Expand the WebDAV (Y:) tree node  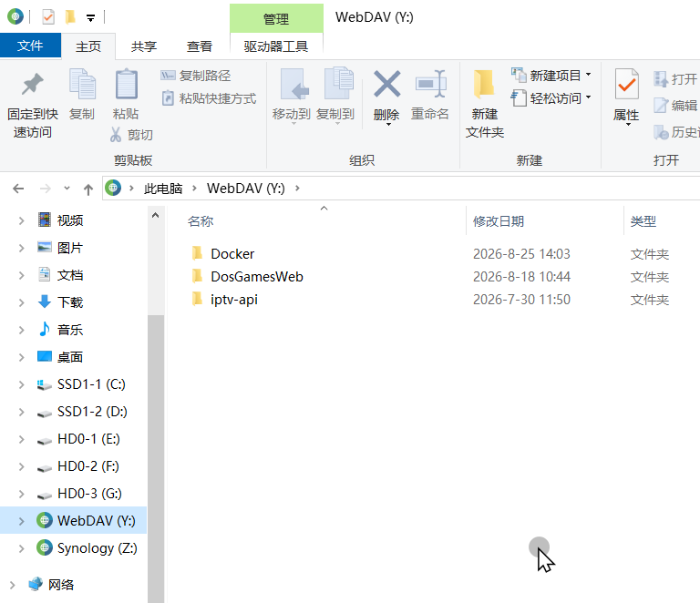click(x=21, y=521)
